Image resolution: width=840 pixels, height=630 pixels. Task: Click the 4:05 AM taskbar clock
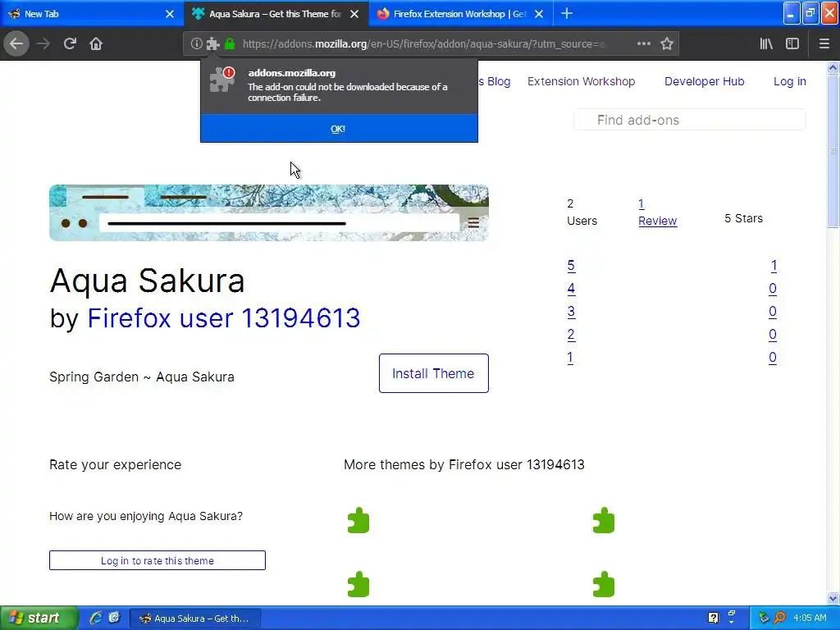click(x=810, y=619)
